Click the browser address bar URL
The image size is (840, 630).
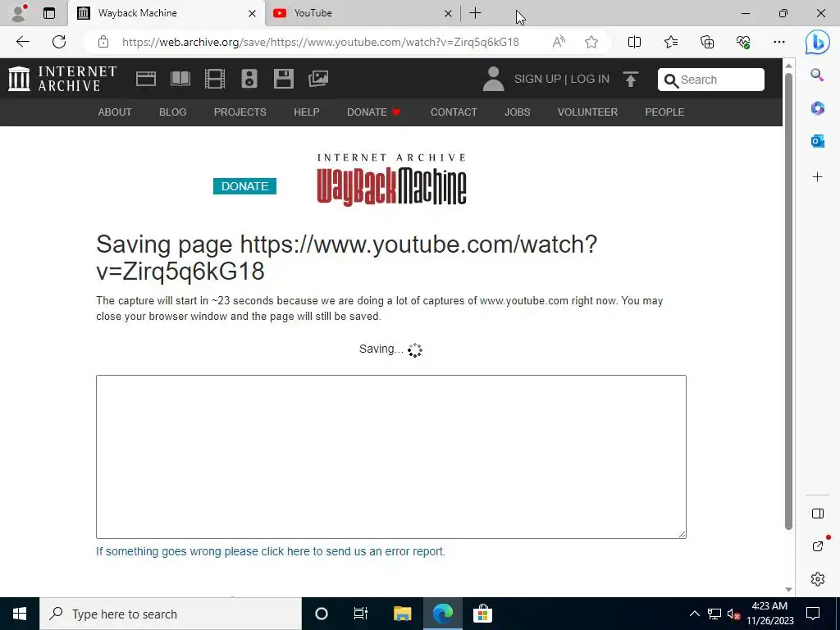pos(321,42)
